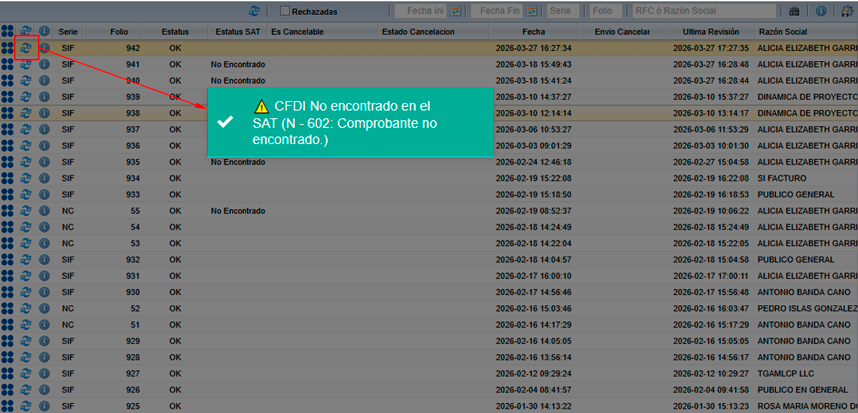
Task: Open the info icon on folio 941 row
Action: pos(44,64)
